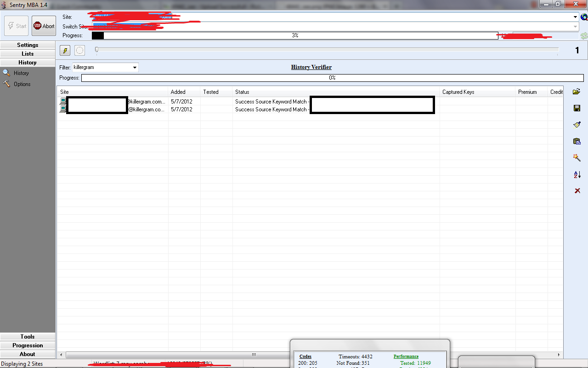This screenshot has height=368, width=588.
Task: Click the A-Z sort icon
Action: [x=577, y=174]
